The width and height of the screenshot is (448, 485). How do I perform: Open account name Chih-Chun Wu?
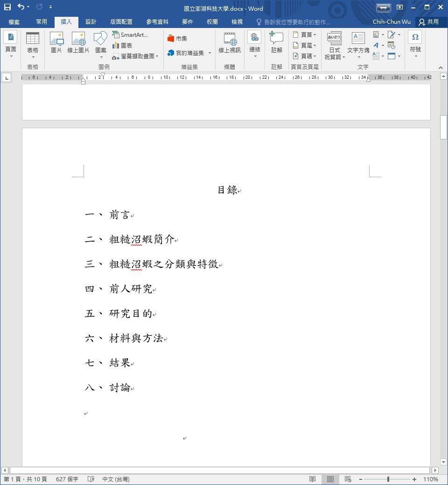tap(392, 21)
